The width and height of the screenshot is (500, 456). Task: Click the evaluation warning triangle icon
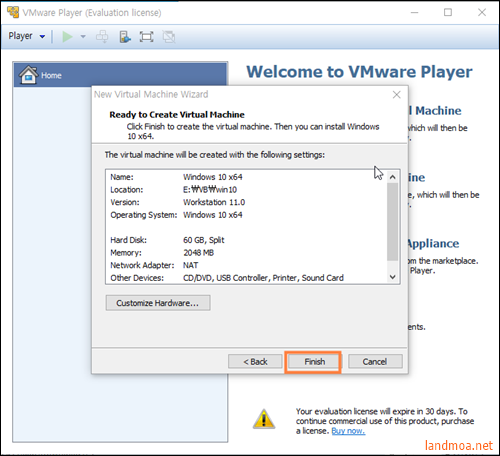tap(264, 419)
